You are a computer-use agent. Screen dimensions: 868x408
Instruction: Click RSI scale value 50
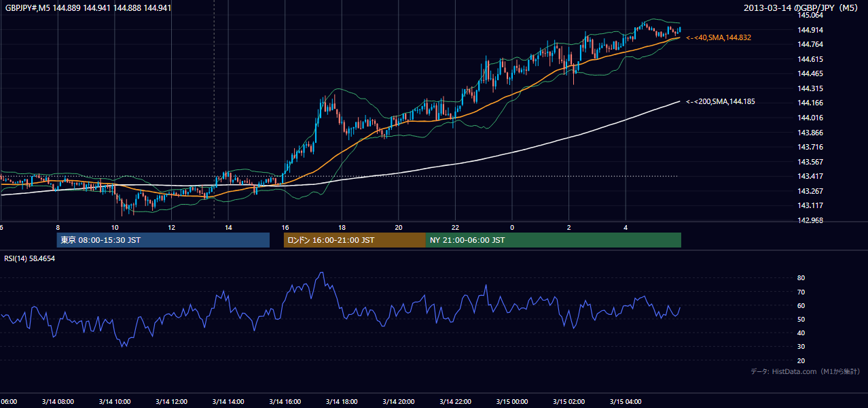[x=801, y=319]
